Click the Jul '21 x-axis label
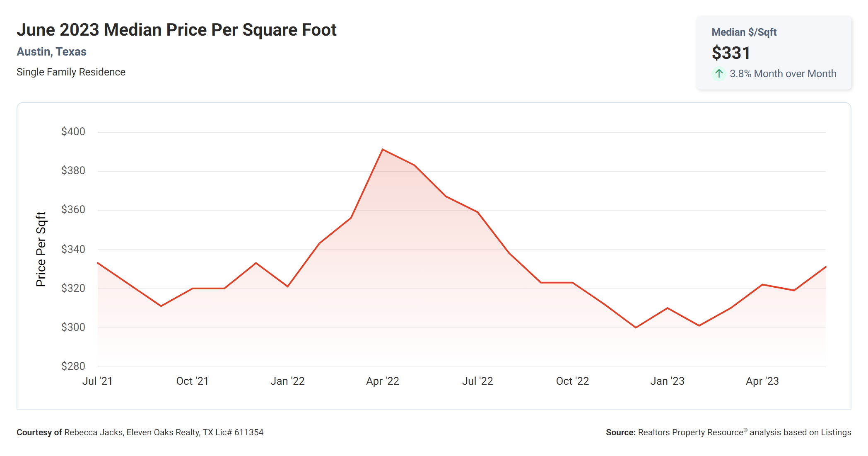Screen dimensions: 868x456 (x=97, y=381)
